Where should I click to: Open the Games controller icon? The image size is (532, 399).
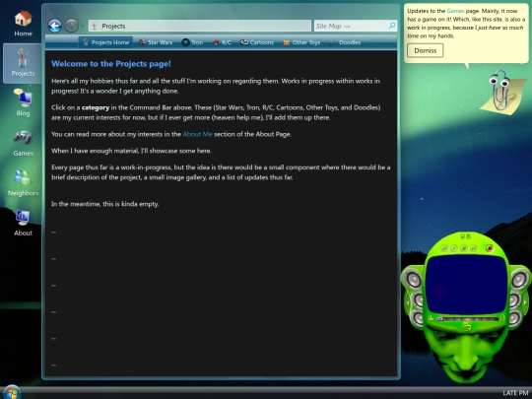tap(23, 143)
